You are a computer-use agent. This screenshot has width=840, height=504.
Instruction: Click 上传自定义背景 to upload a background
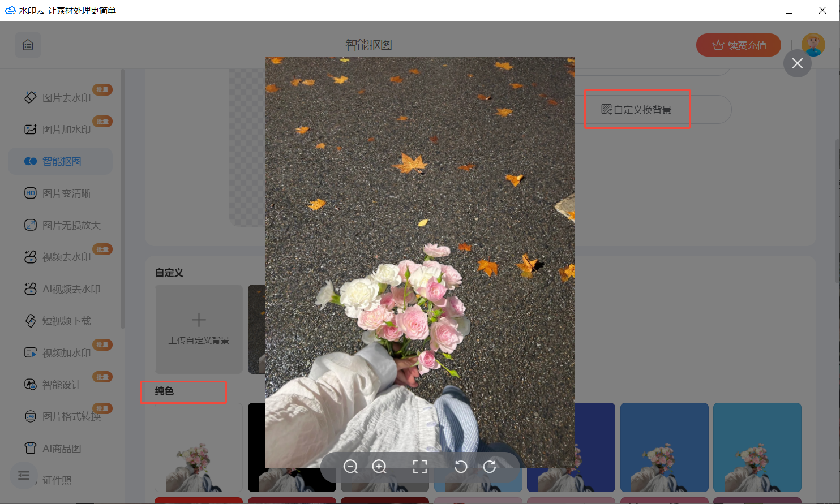(198, 329)
